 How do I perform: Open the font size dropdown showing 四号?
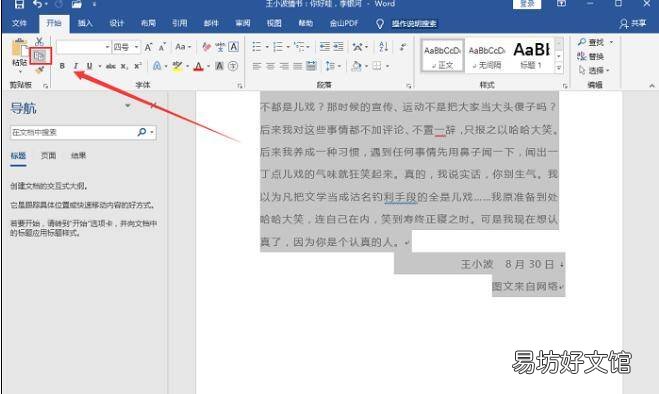[x=126, y=47]
